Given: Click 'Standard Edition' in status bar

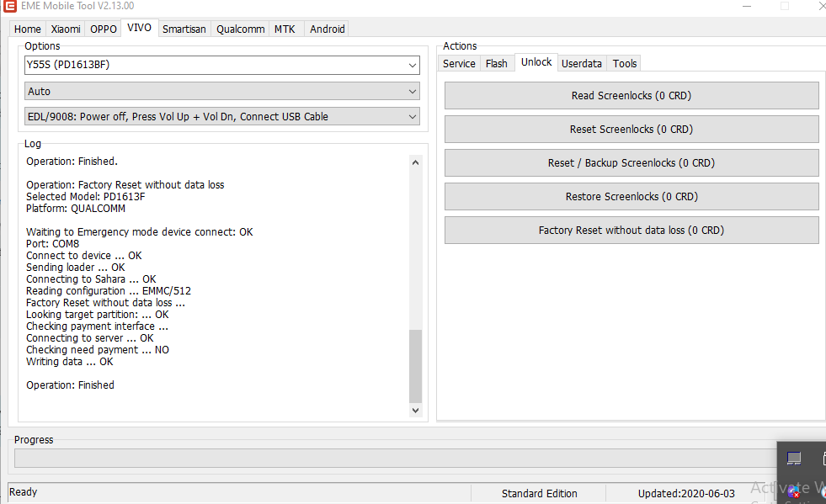Looking at the screenshot, I should pyautogui.click(x=540, y=493).
